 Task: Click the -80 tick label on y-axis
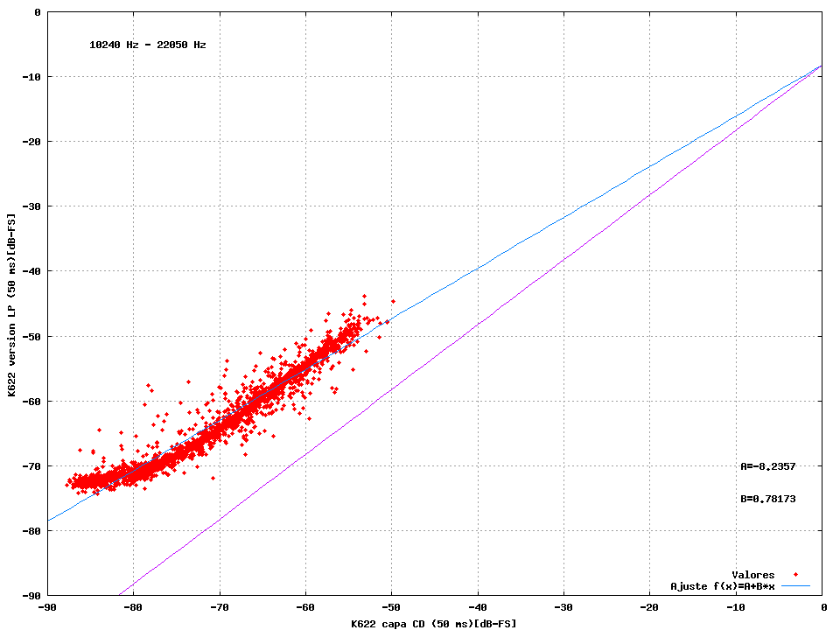coord(31,530)
